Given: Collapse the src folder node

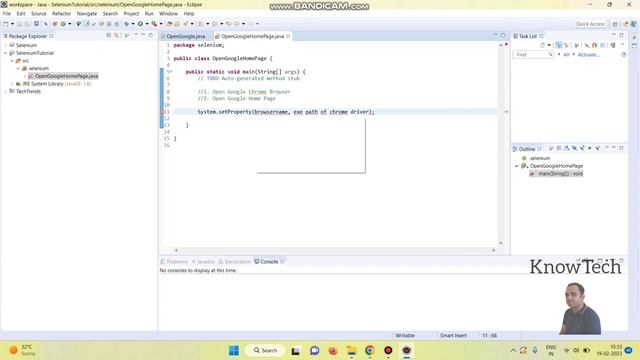Looking at the screenshot, I should tap(12, 61).
